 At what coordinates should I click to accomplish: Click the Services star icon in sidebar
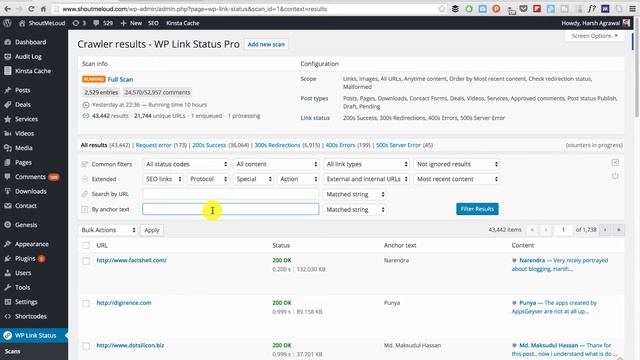pyautogui.click(x=7, y=119)
